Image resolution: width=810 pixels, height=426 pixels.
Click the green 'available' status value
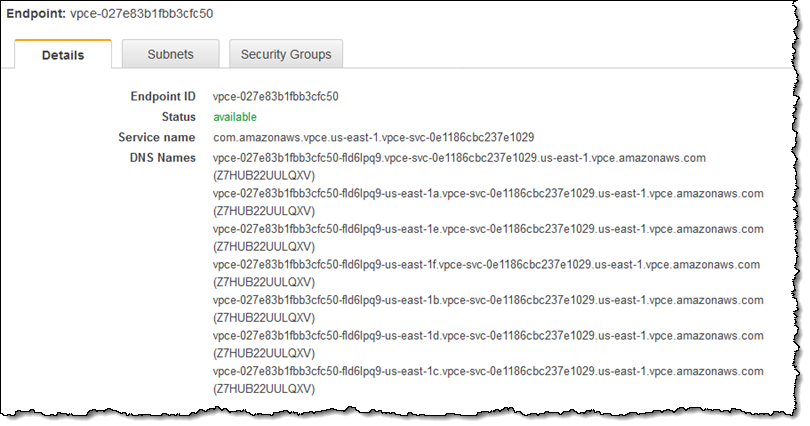[235, 117]
